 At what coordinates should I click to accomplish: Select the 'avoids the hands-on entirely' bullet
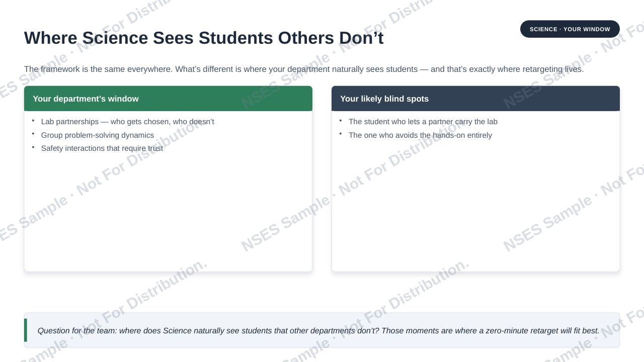click(x=420, y=135)
